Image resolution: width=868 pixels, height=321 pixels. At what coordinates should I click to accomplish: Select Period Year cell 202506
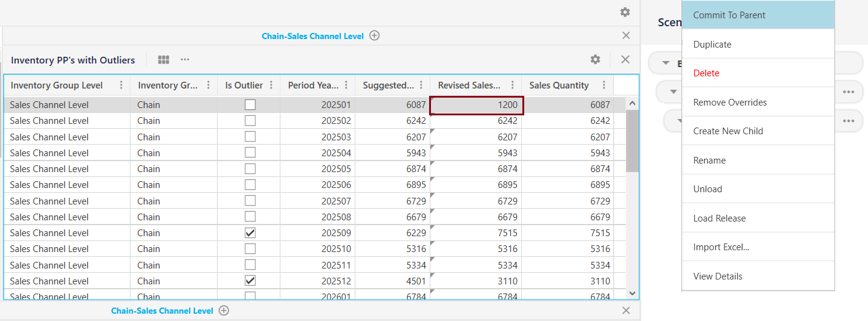coord(318,185)
